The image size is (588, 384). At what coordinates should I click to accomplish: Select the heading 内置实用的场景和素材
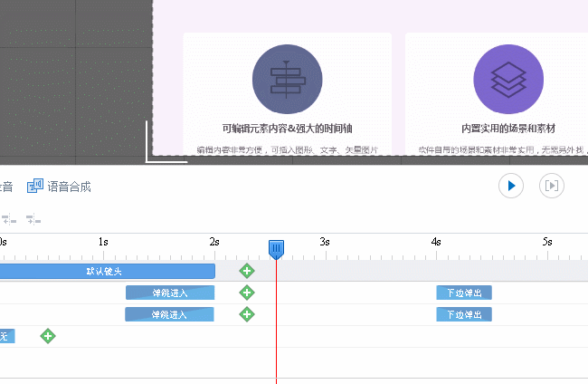click(508, 129)
